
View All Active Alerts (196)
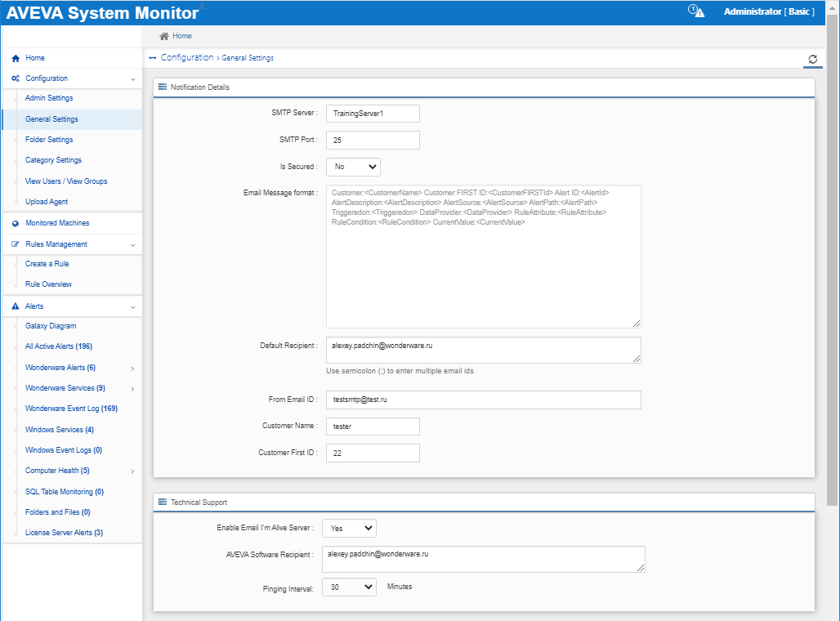[x=58, y=346]
